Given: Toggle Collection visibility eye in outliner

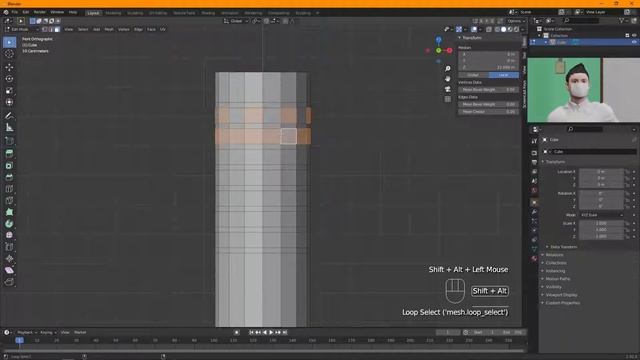Looking at the screenshot, I should (x=634, y=36).
